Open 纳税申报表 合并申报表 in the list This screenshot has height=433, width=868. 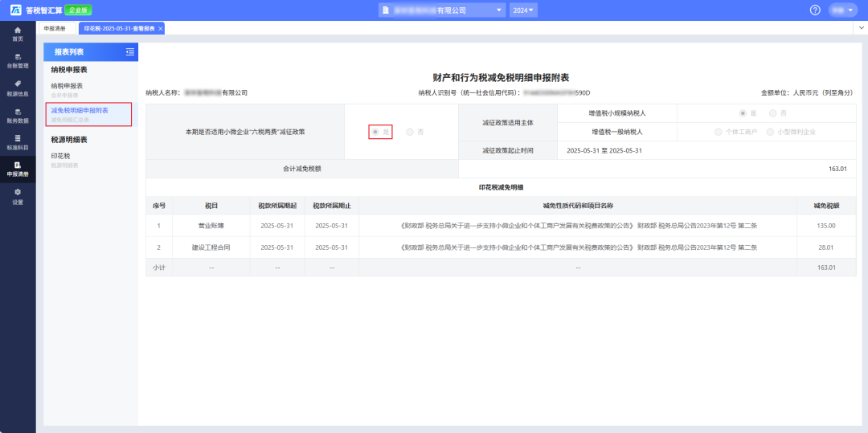(91, 90)
